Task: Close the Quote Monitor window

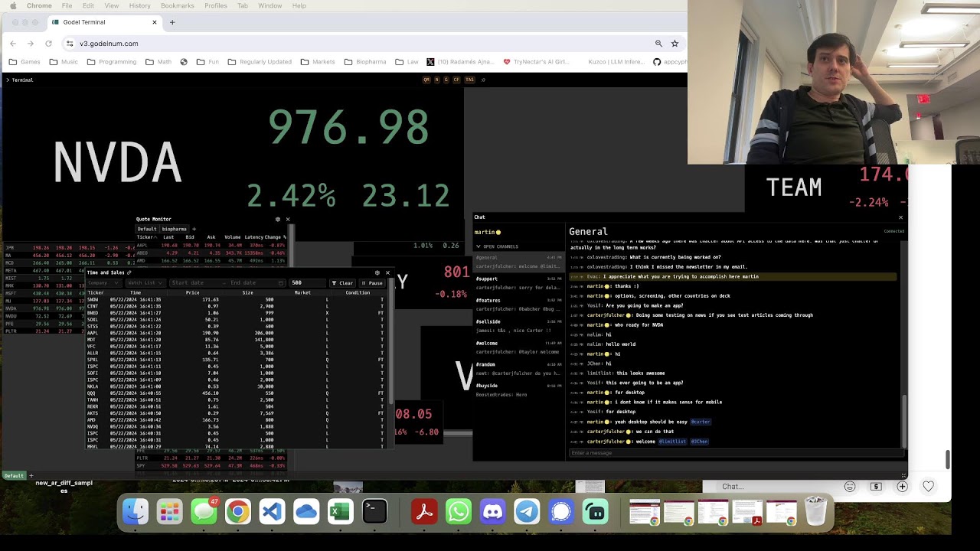Action: (288, 220)
